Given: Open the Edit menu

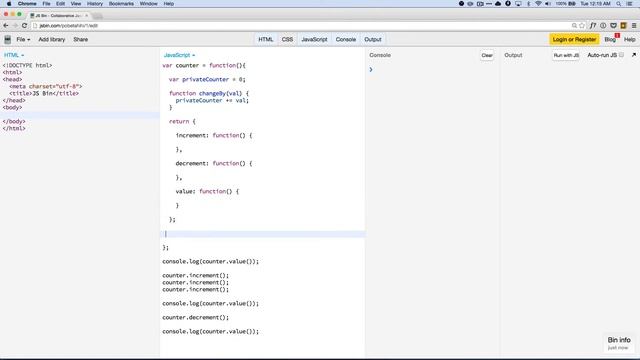Looking at the screenshot, I should (x=60, y=4).
